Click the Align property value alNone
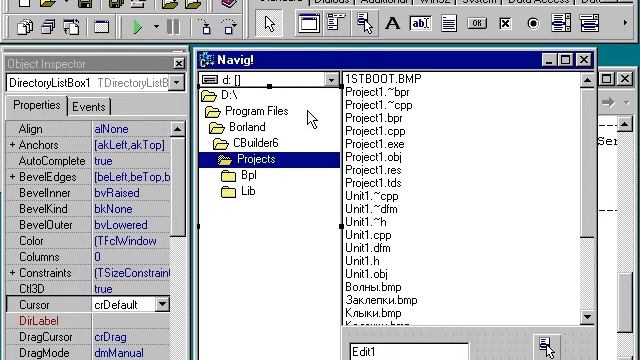This screenshot has height=360, width=640. (131, 129)
